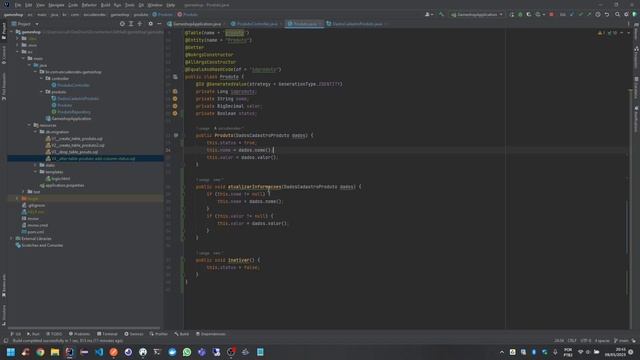The image size is (640, 360).
Task: Click gutter icon beside class Produto
Action: tap(175, 77)
